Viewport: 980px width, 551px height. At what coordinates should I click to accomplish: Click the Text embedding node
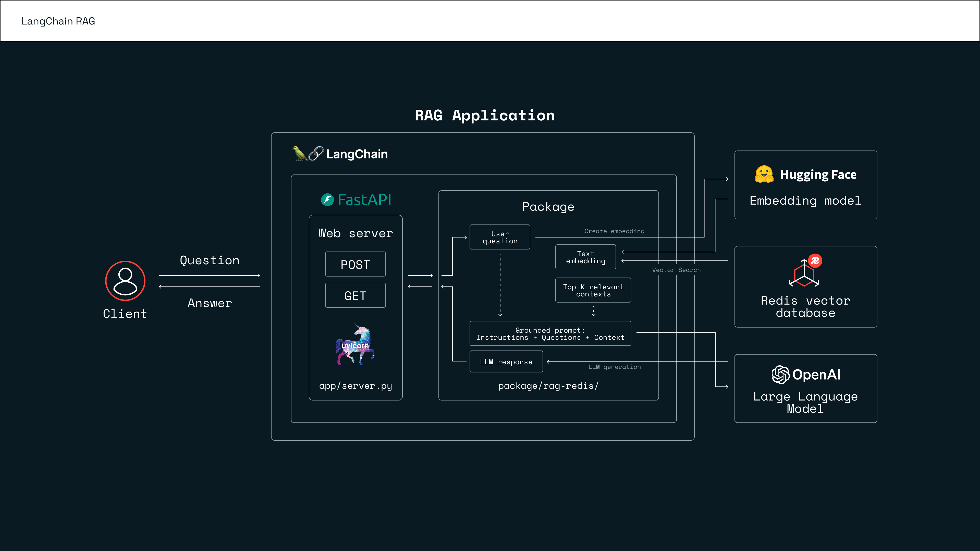point(585,257)
